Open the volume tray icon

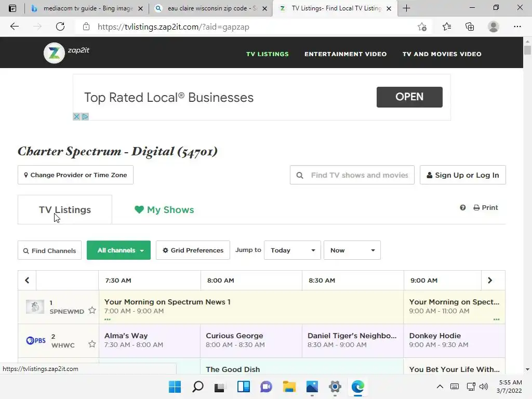tap(484, 387)
